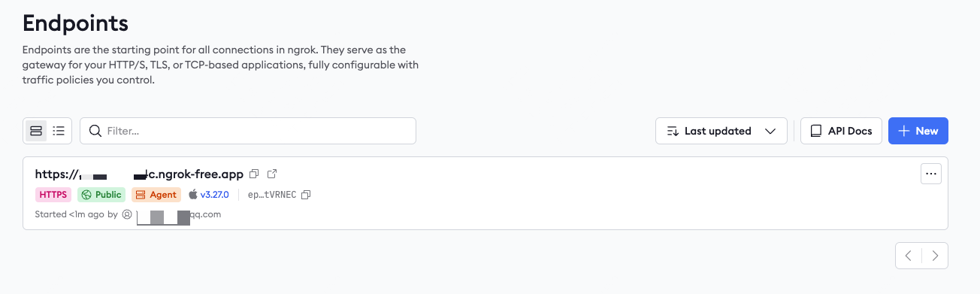Switch to card view layout
This screenshot has height=294, width=980.
pos(36,131)
